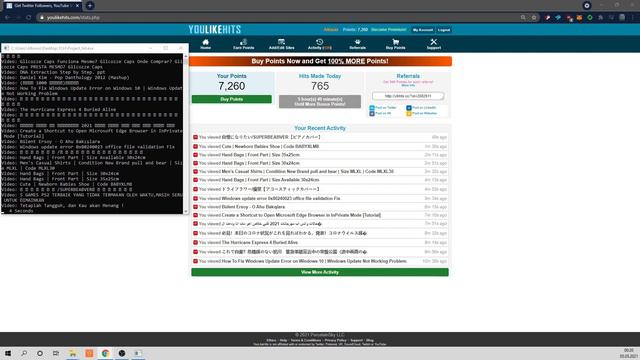640x360 pixels.
Task: Click the Buy Points 100% MORE banner
Action: pos(320,61)
